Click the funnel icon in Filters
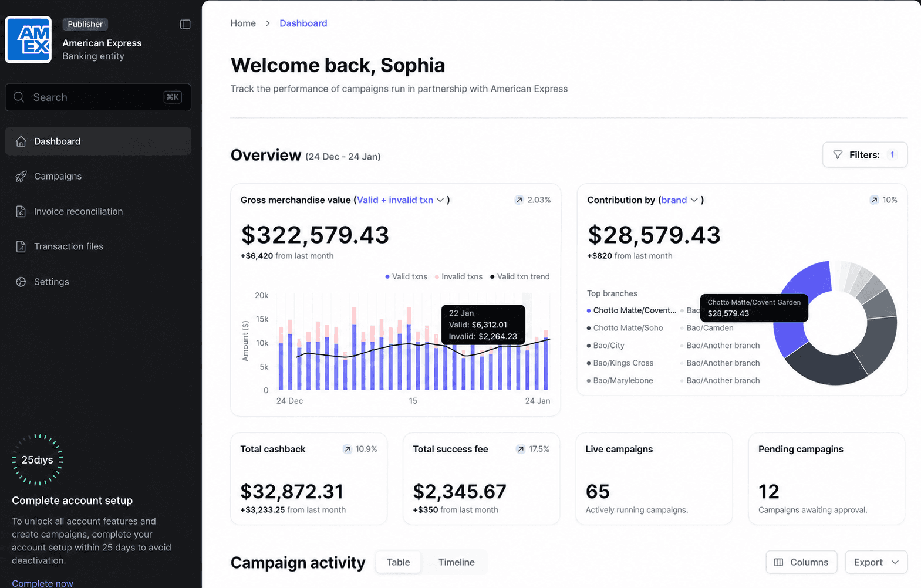The height and width of the screenshot is (588, 921). click(x=838, y=155)
